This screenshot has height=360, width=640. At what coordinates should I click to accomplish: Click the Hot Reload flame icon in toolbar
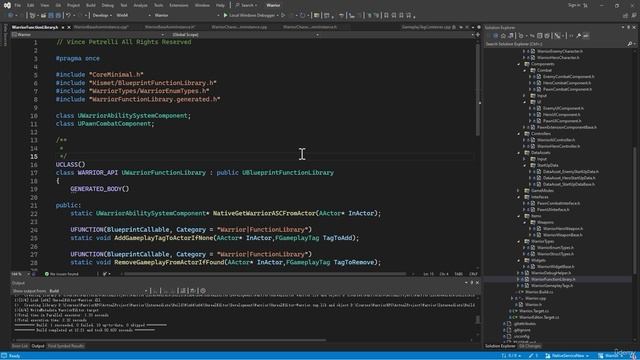point(302,15)
